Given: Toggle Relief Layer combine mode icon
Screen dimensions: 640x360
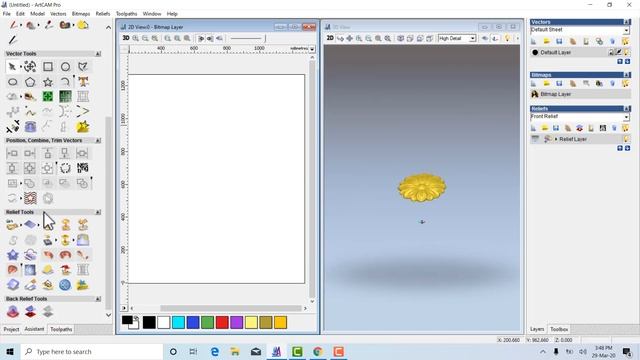Looking at the screenshot, I should click(x=547, y=139).
